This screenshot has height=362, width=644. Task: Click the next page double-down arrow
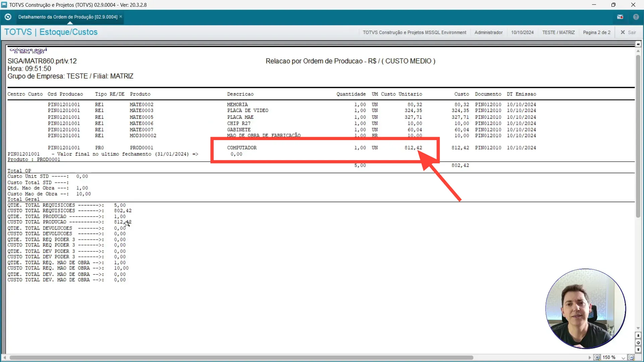[x=638, y=350]
